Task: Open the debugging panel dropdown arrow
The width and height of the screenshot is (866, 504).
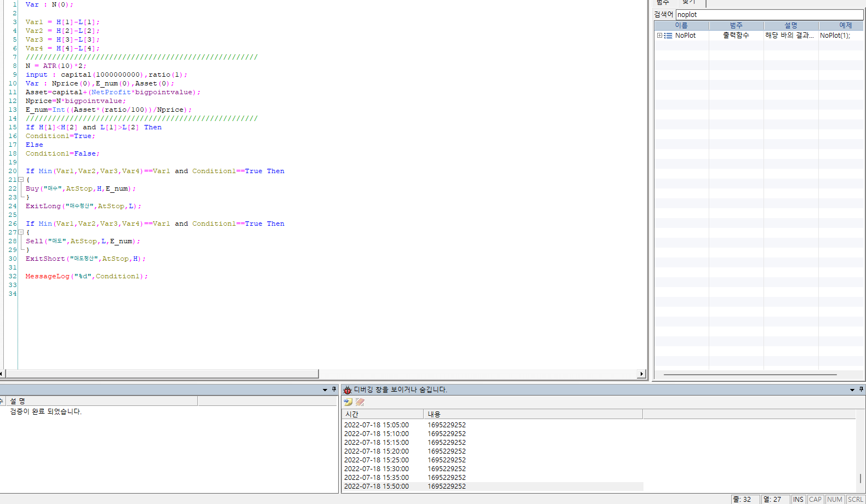Action: coord(852,390)
